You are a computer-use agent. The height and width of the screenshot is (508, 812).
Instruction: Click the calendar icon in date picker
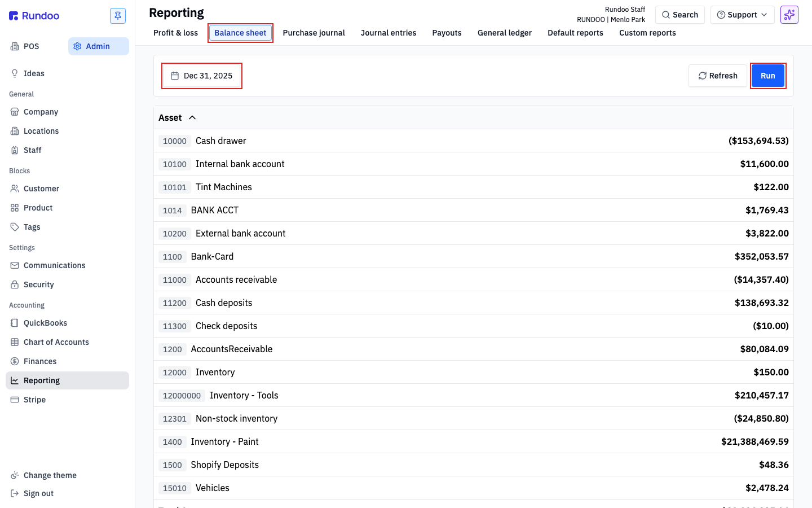coord(175,76)
